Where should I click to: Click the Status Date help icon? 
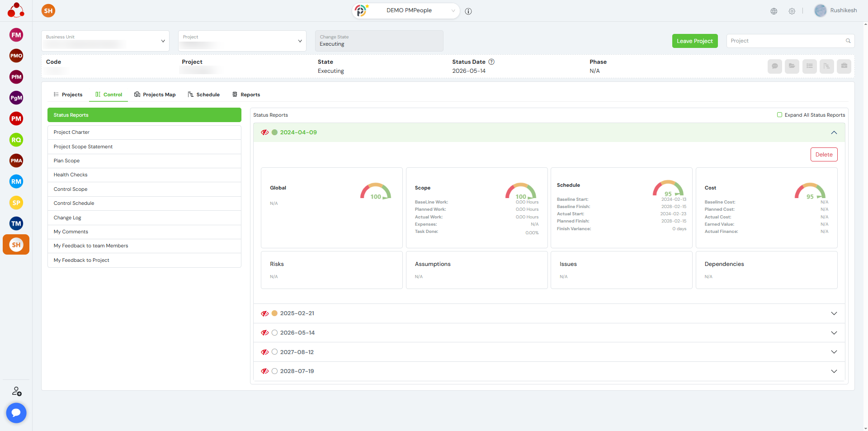click(491, 62)
